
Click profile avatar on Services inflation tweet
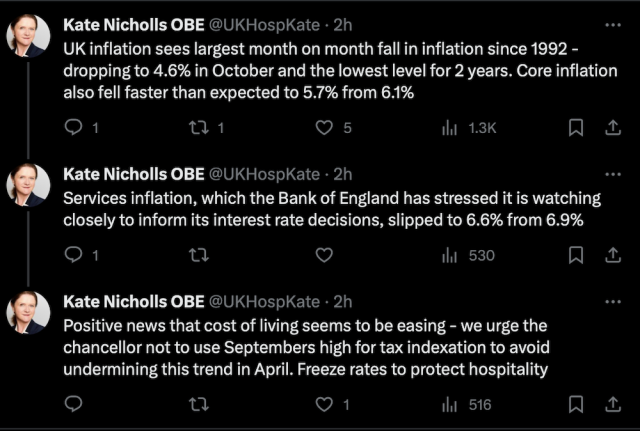click(x=28, y=185)
